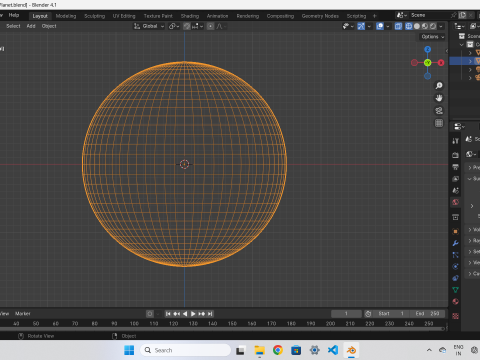Image resolution: width=480 pixels, height=360 pixels.
Task: Click the red X axis gizmo handle
Action: (441, 63)
